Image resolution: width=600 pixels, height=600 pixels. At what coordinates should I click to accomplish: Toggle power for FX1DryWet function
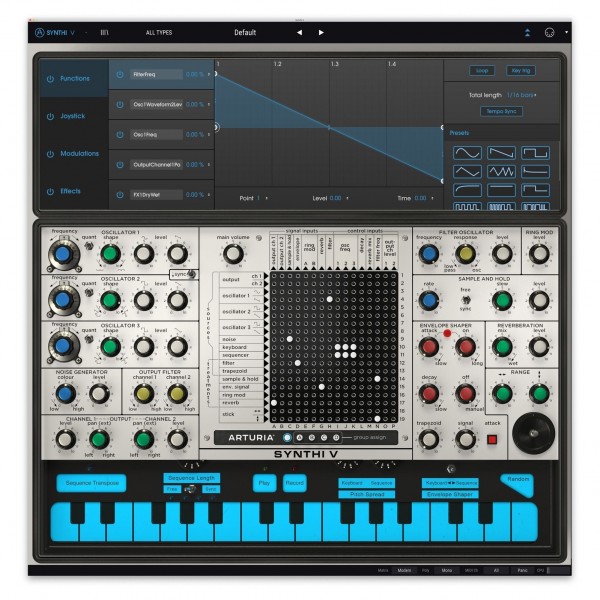click(x=120, y=195)
